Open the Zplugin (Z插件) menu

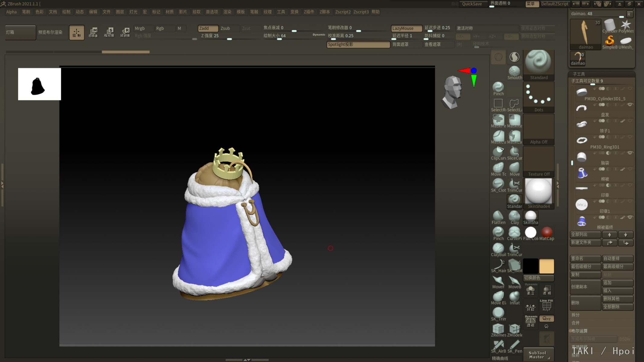309,12
